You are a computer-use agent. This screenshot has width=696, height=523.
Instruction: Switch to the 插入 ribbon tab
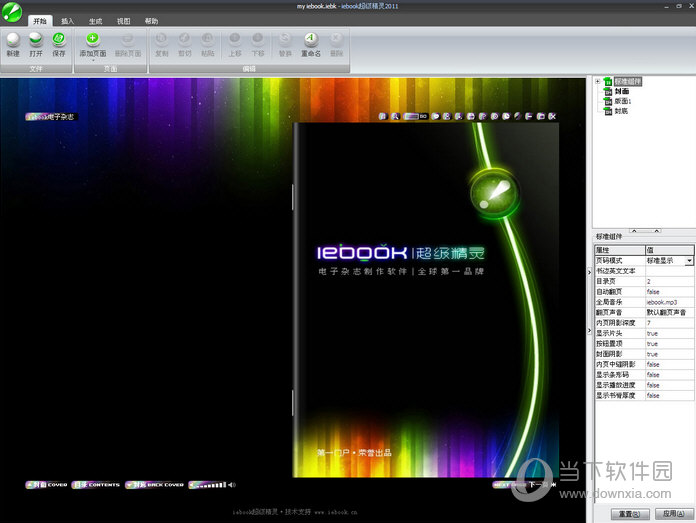coord(67,20)
